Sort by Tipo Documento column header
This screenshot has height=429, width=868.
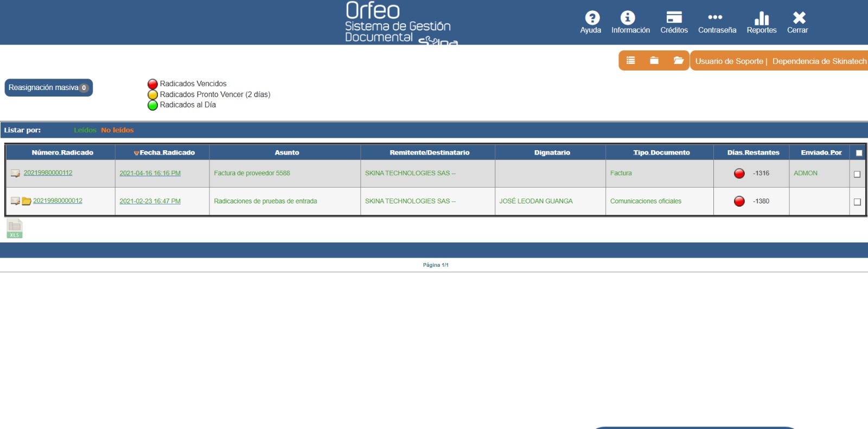point(661,153)
